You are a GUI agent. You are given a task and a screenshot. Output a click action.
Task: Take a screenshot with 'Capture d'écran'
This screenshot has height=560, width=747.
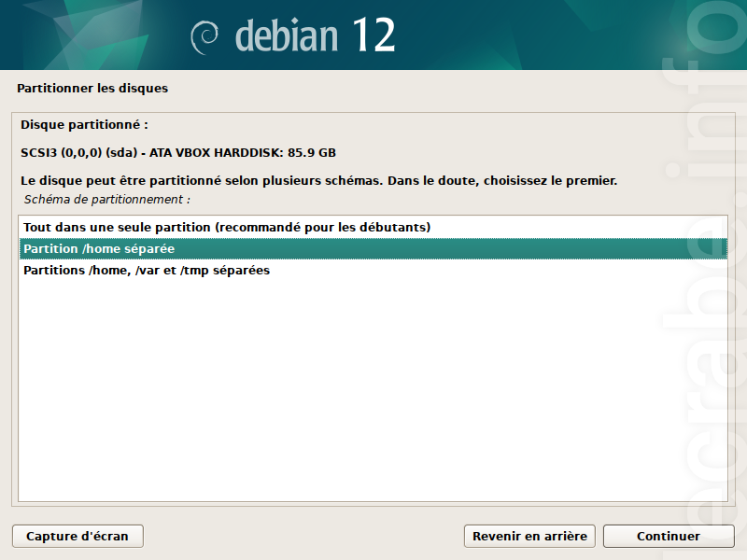pyautogui.click(x=78, y=536)
